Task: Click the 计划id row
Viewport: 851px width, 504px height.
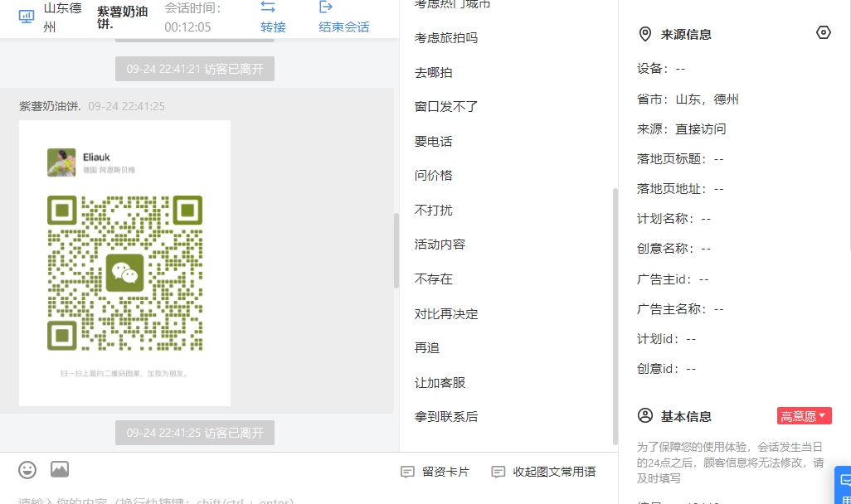Action: [667, 339]
